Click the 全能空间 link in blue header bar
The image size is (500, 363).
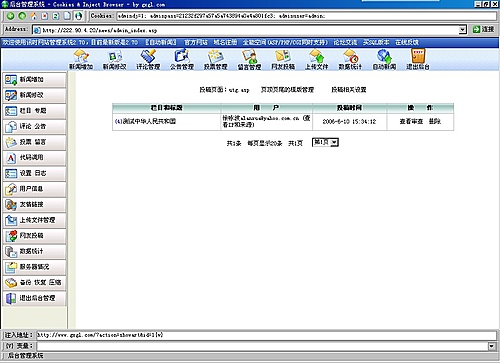tap(285, 42)
